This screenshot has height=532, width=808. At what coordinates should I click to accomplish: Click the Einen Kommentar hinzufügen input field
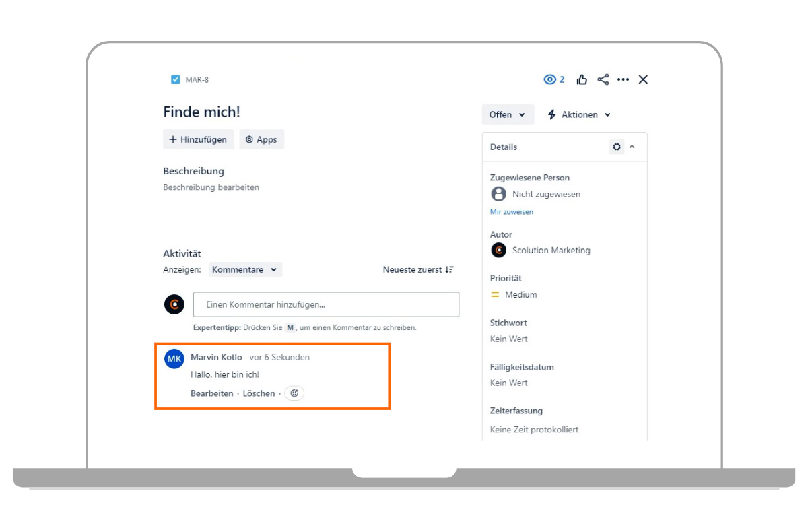[326, 304]
